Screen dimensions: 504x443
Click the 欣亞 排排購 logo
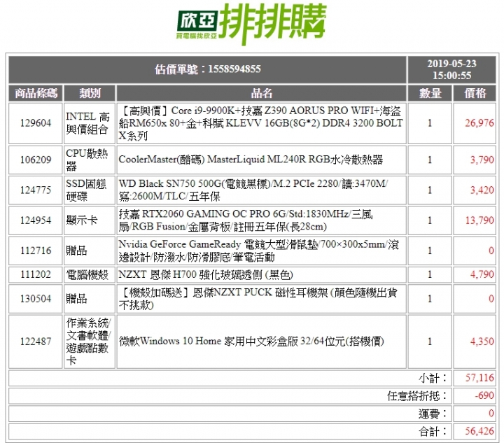251,24
